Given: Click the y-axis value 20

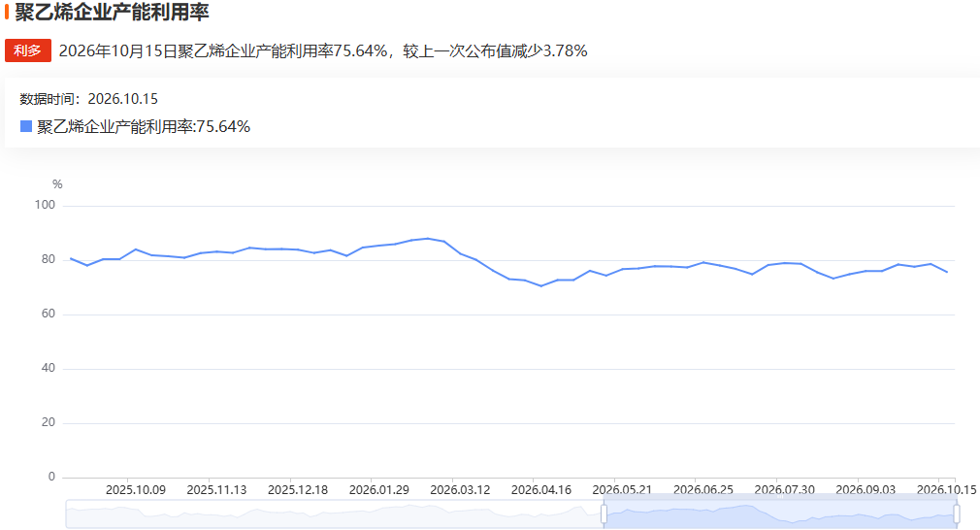Looking at the screenshot, I should [x=49, y=422].
